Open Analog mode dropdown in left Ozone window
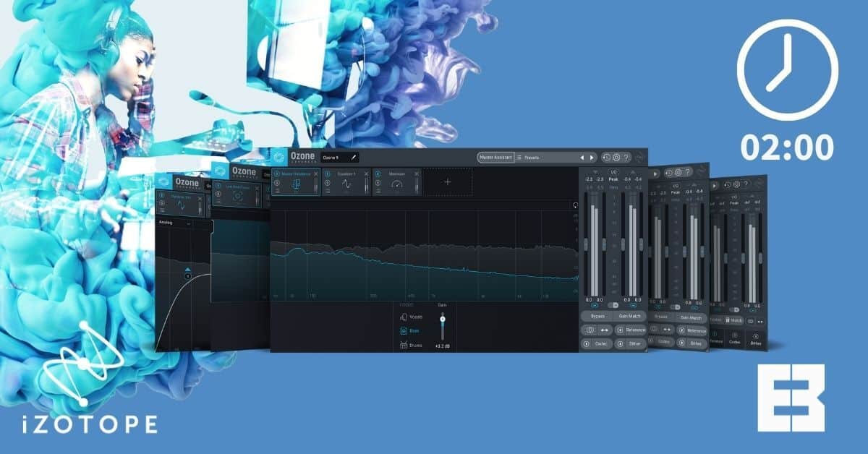This screenshot has width=868, height=454. (176, 223)
